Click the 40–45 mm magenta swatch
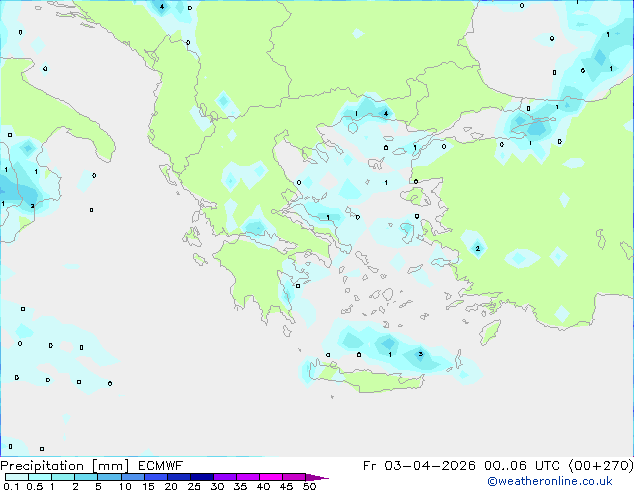This screenshot has width=634, height=490. (x=271, y=477)
